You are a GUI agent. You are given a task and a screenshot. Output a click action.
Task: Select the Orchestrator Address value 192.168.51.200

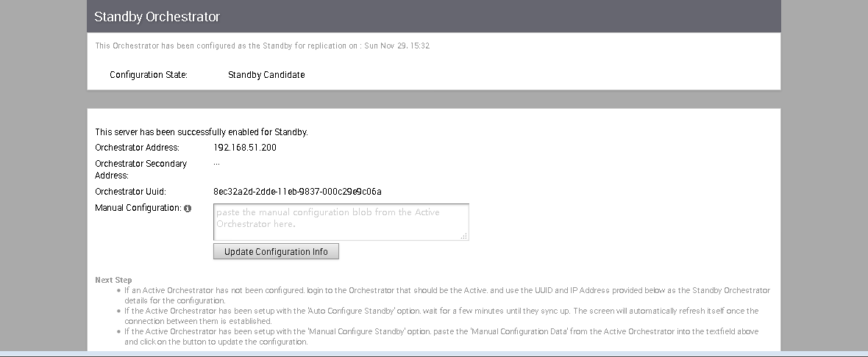click(245, 148)
